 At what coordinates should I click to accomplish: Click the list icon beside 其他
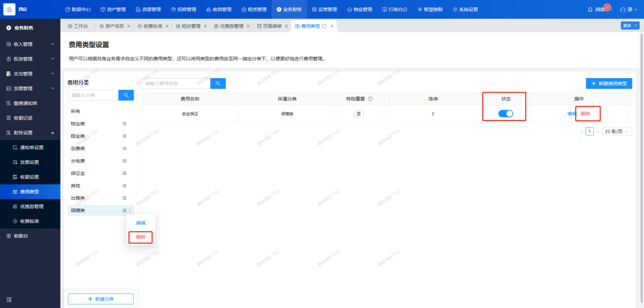coord(125,186)
